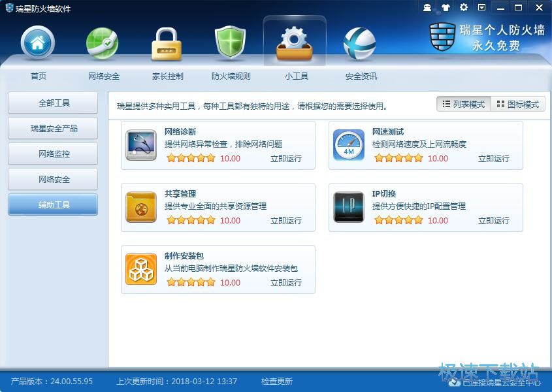The width and height of the screenshot is (552, 392).
Task: Click 检测网络速度及上网流畅度 description
Action: click(x=419, y=144)
